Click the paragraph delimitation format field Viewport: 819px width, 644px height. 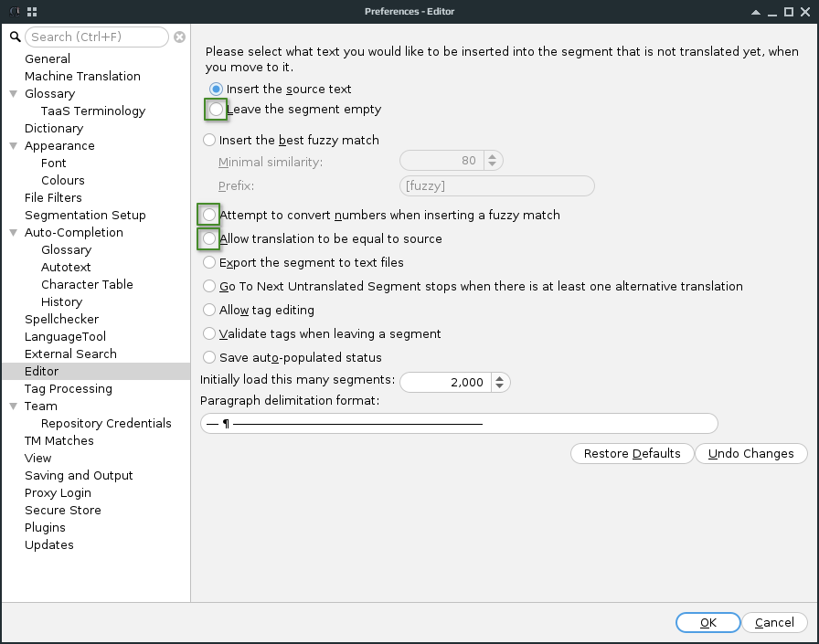459,424
